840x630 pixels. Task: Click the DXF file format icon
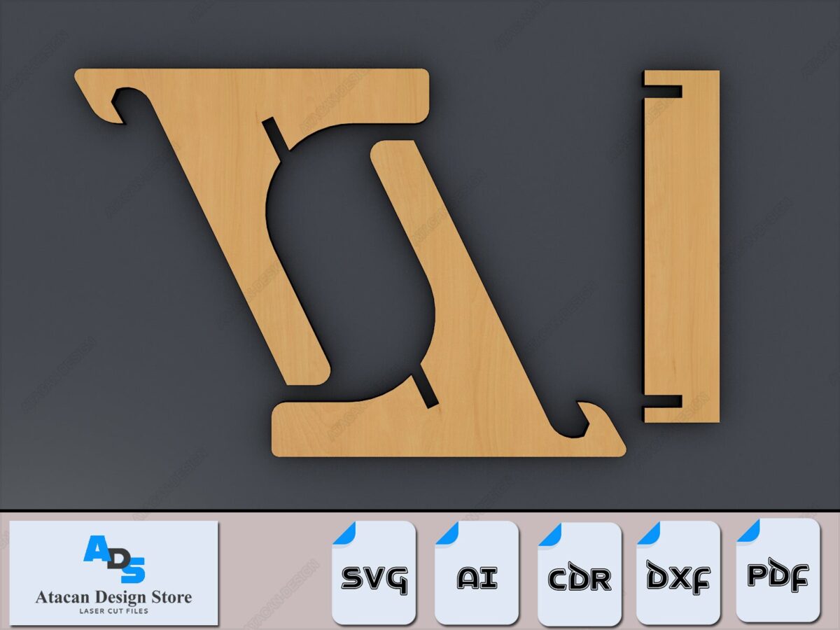678,573
